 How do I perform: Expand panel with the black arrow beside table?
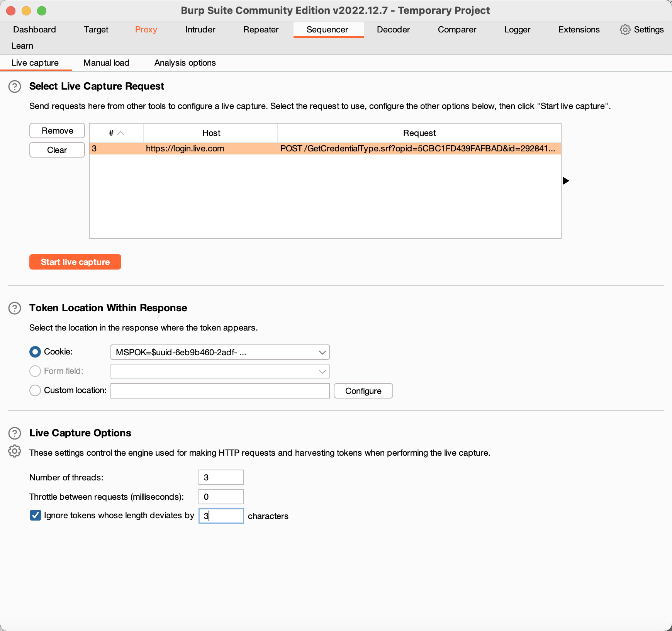(x=566, y=181)
